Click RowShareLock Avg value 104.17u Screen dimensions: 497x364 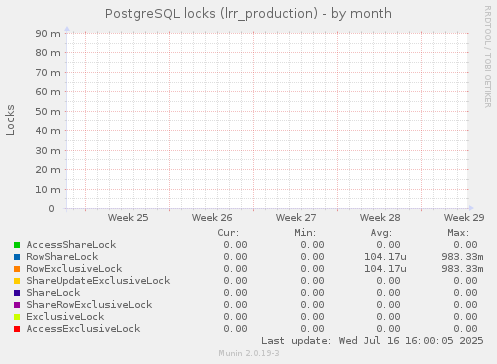coord(385,257)
